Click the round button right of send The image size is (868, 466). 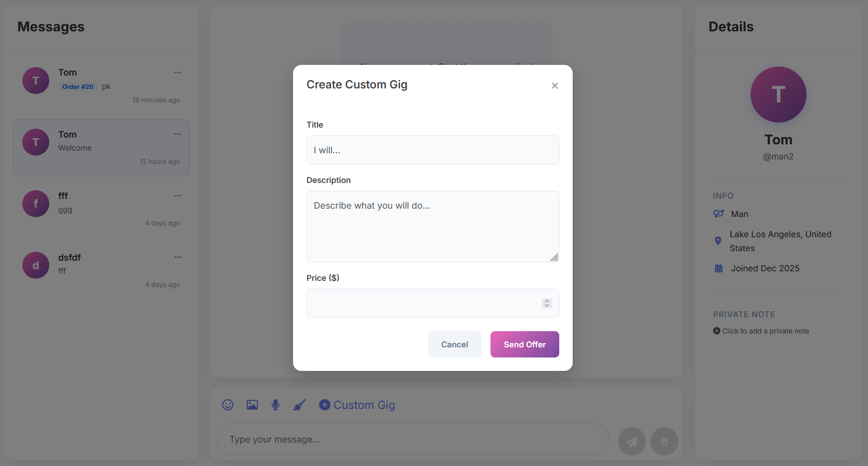click(x=664, y=442)
